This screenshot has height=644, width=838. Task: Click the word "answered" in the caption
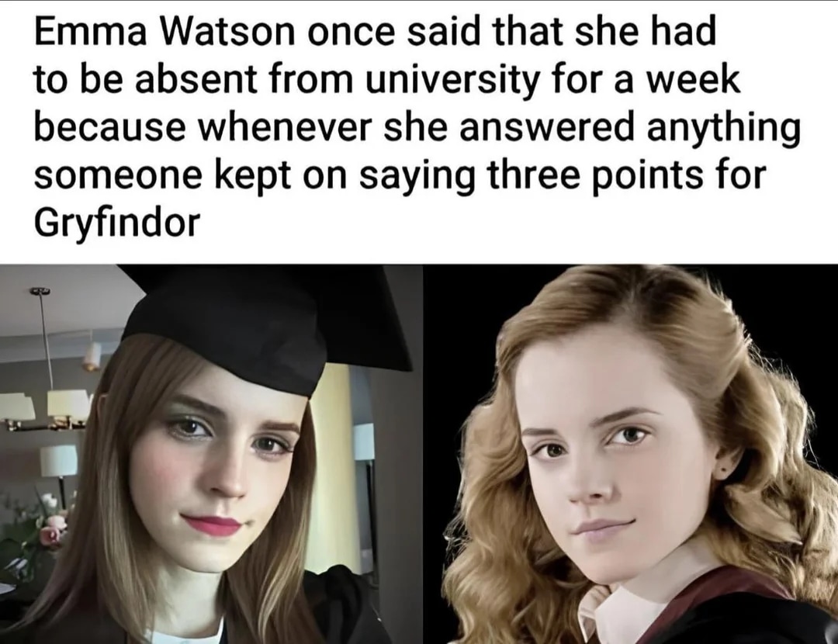(x=547, y=127)
